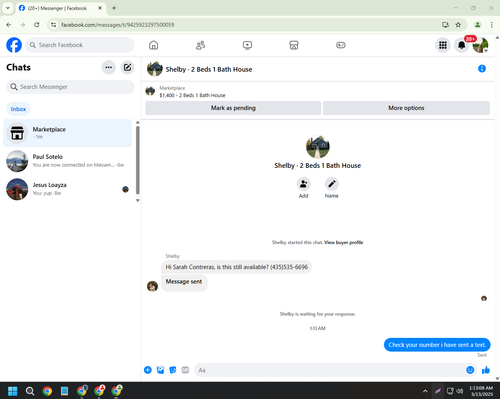Reload the page
The image size is (500, 399).
pyautogui.click(x=37, y=25)
